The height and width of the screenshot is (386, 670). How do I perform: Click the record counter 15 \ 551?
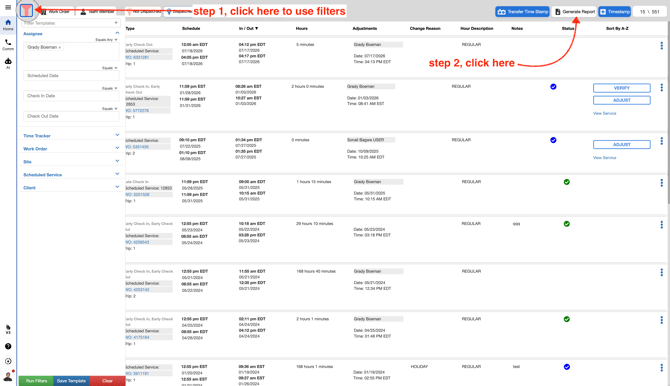point(649,12)
